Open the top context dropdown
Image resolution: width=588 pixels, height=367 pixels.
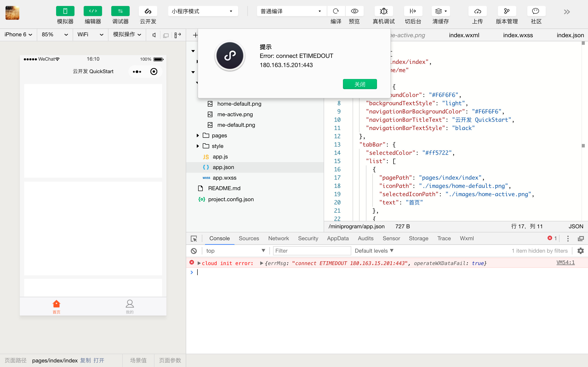[x=236, y=251]
